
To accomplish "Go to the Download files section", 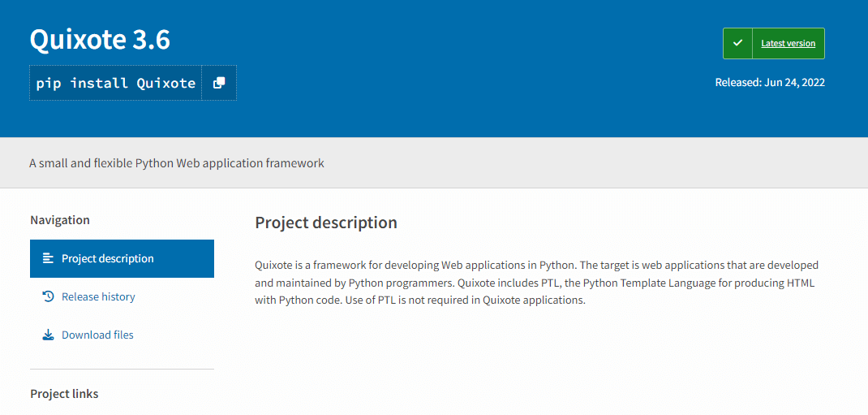I will (x=97, y=335).
